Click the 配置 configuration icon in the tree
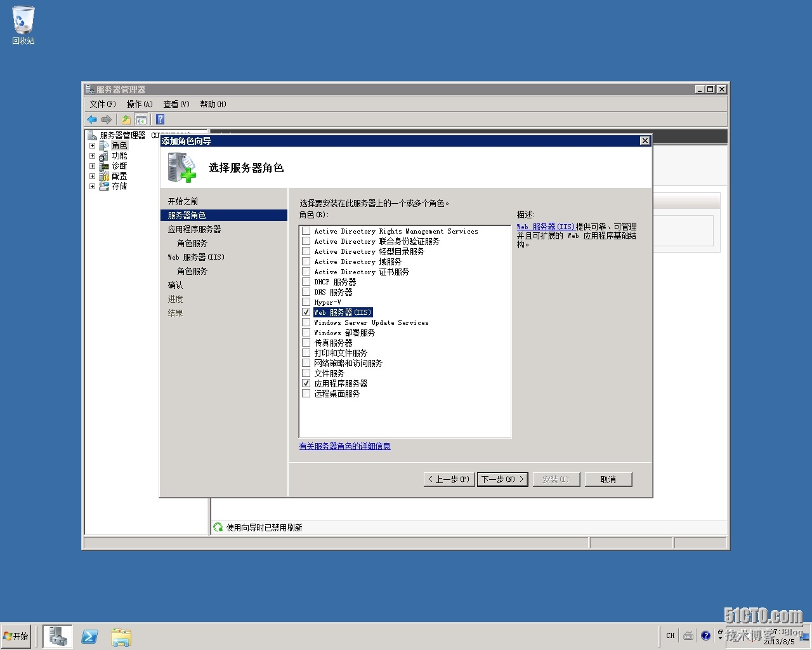Image resolution: width=812 pixels, height=650 pixels. [x=104, y=176]
